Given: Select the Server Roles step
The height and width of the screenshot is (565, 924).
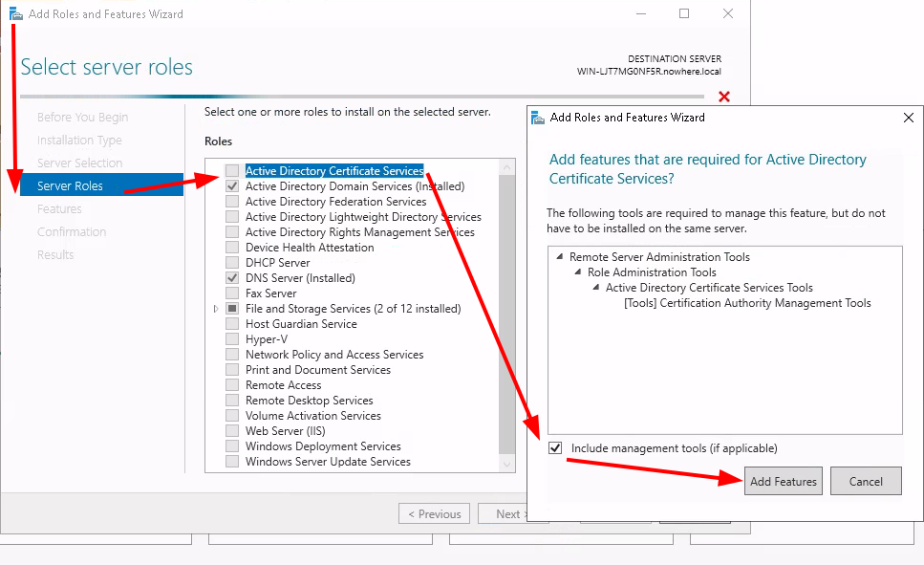Looking at the screenshot, I should (102, 185).
